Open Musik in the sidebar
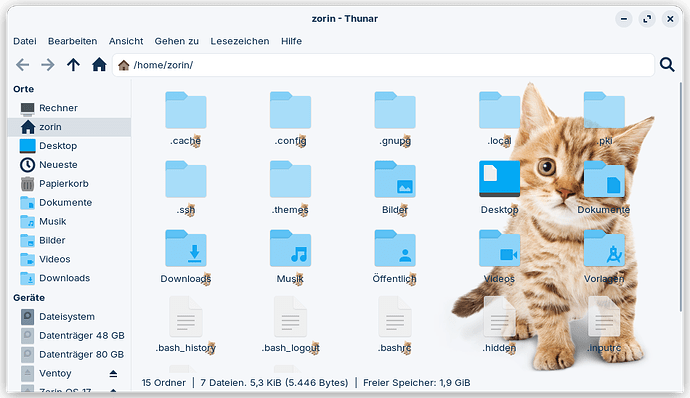 pos(69,221)
